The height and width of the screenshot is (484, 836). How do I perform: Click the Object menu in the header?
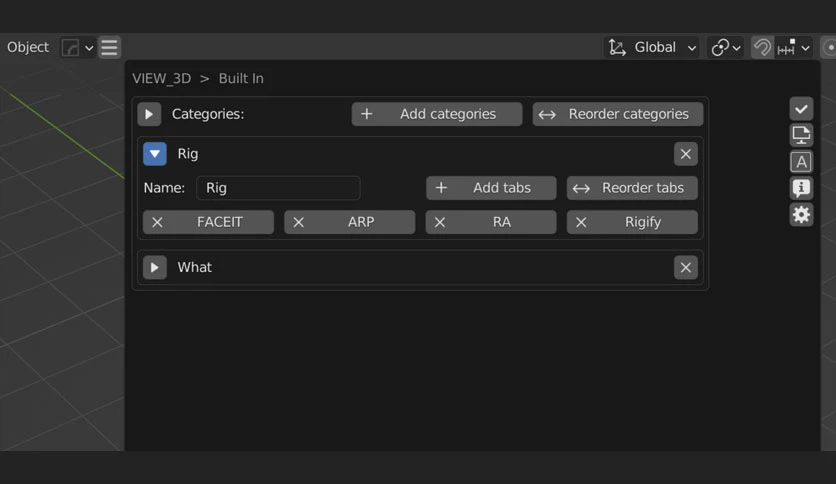28,47
